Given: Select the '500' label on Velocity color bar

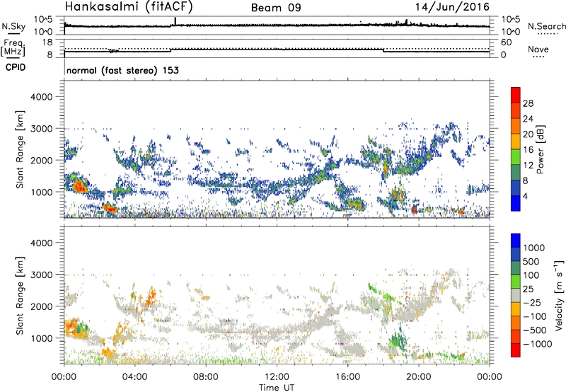Looking at the screenshot, I should tap(531, 261).
